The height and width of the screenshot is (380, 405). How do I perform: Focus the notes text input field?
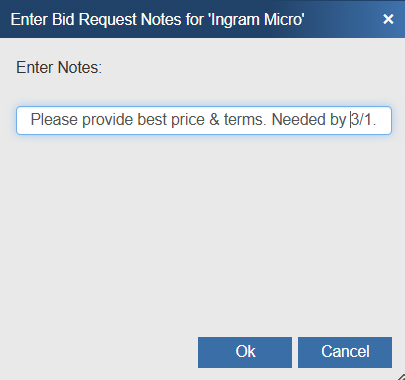[x=204, y=120]
